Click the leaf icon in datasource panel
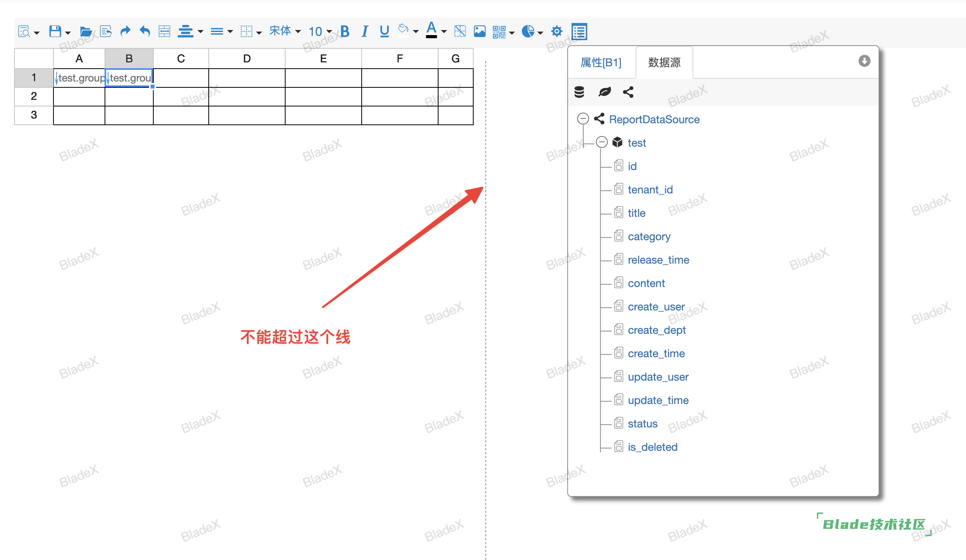 (604, 92)
